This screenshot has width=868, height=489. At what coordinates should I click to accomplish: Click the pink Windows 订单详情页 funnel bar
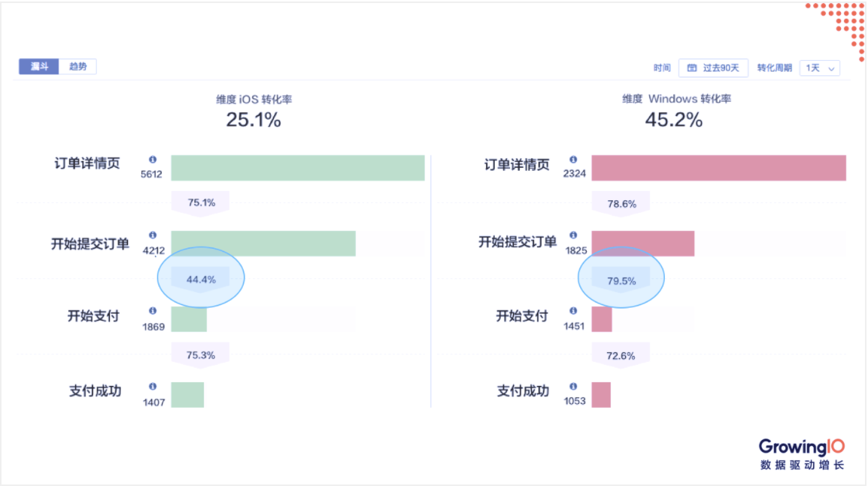pyautogui.click(x=718, y=168)
